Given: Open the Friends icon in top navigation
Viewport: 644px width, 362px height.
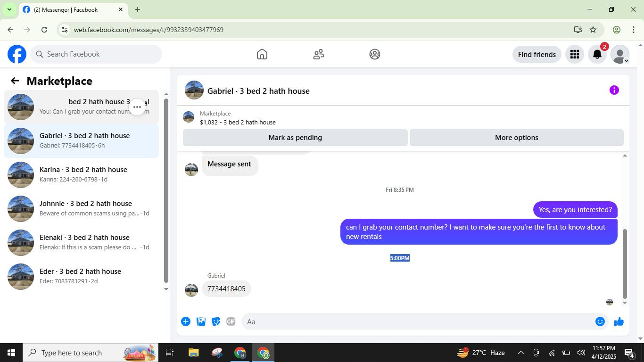Looking at the screenshot, I should click(319, 54).
